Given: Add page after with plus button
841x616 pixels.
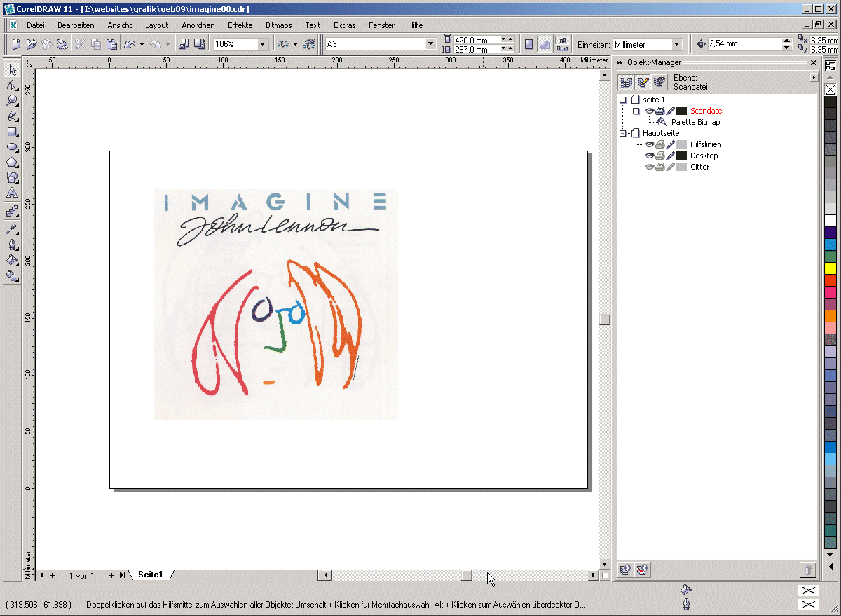Looking at the screenshot, I should coord(111,575).
